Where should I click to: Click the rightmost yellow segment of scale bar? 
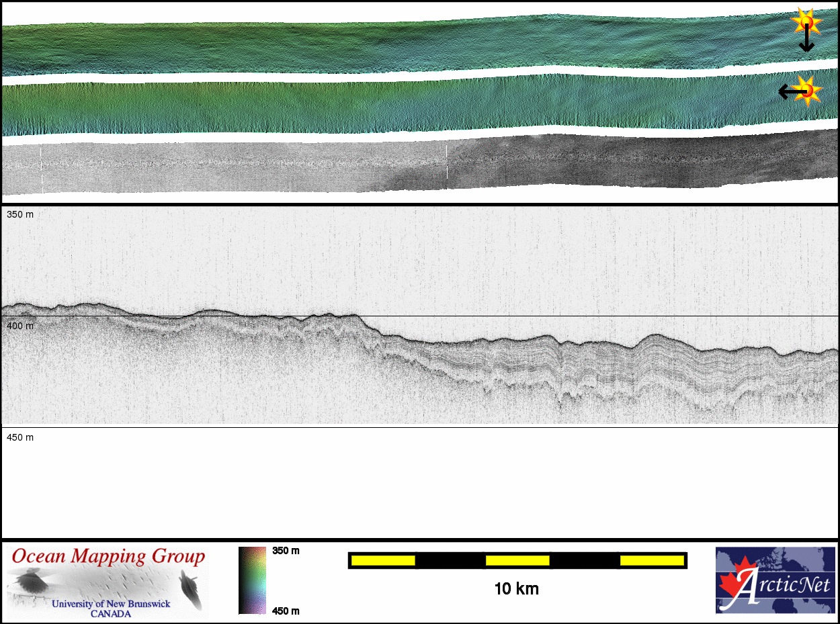coord(651,560)
